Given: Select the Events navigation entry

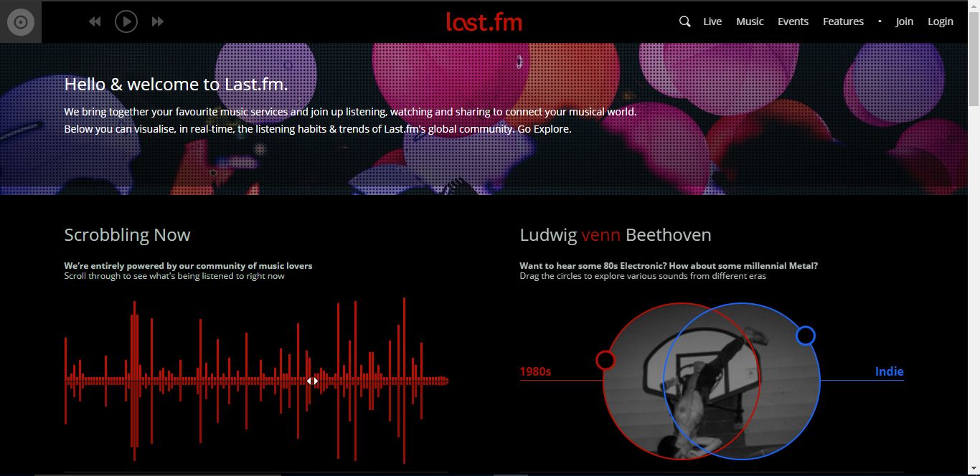Looking at the screenshot, I should point(793,22).
